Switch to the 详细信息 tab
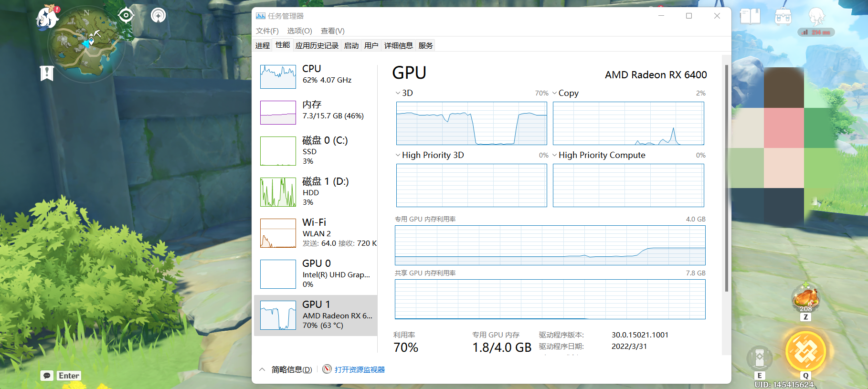Screen dimensions: 868x389 [399, 45]
